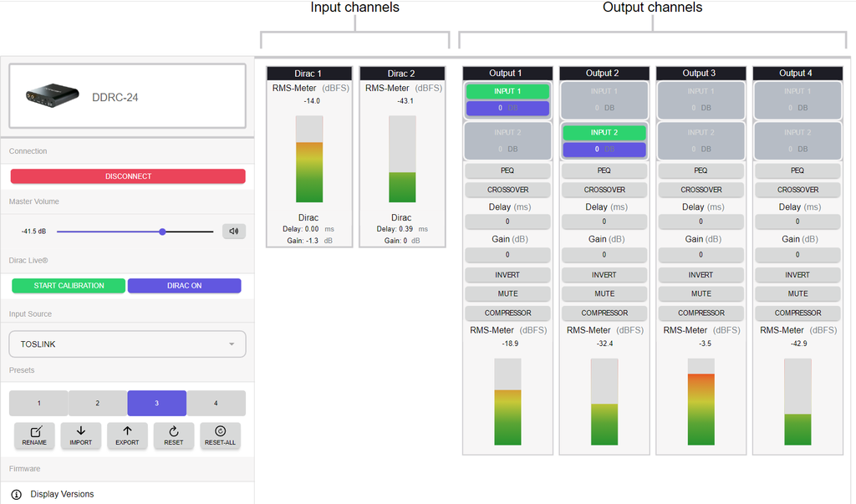Open Compressor settings for Output 4

point(797,313)
